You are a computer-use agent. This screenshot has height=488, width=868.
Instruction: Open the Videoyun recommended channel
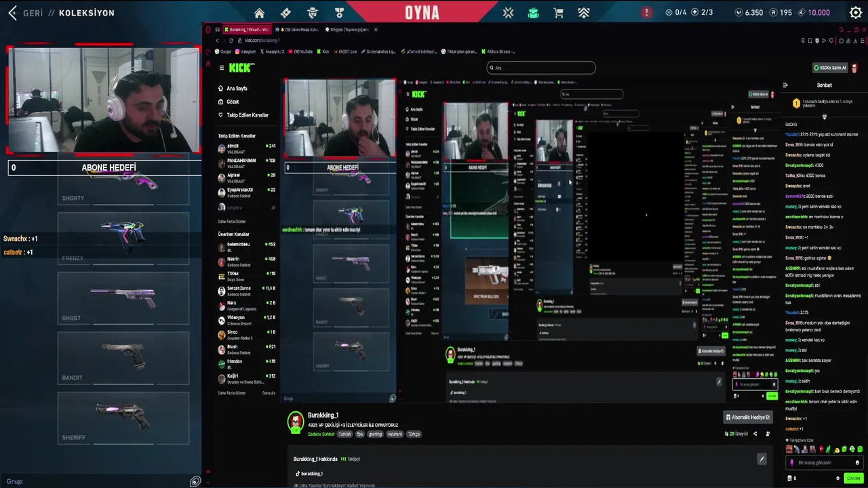(x=247, y=320)
